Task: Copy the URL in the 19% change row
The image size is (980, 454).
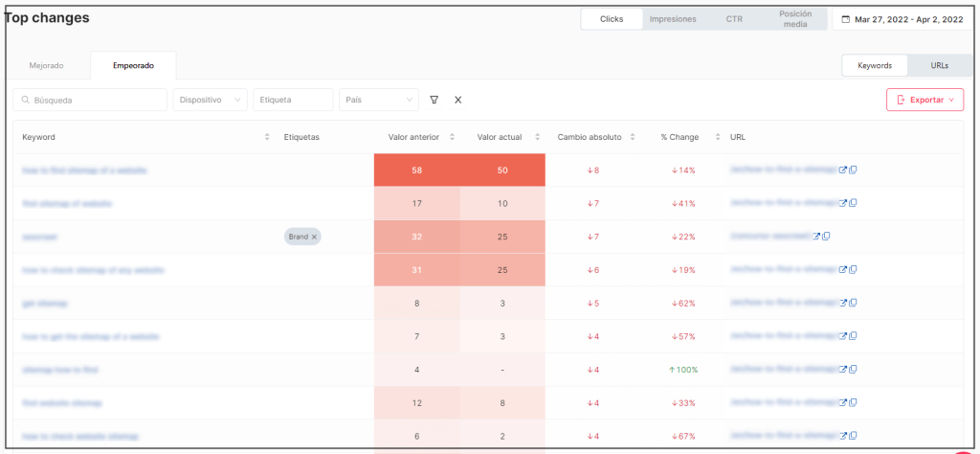Action: [853, 270]
